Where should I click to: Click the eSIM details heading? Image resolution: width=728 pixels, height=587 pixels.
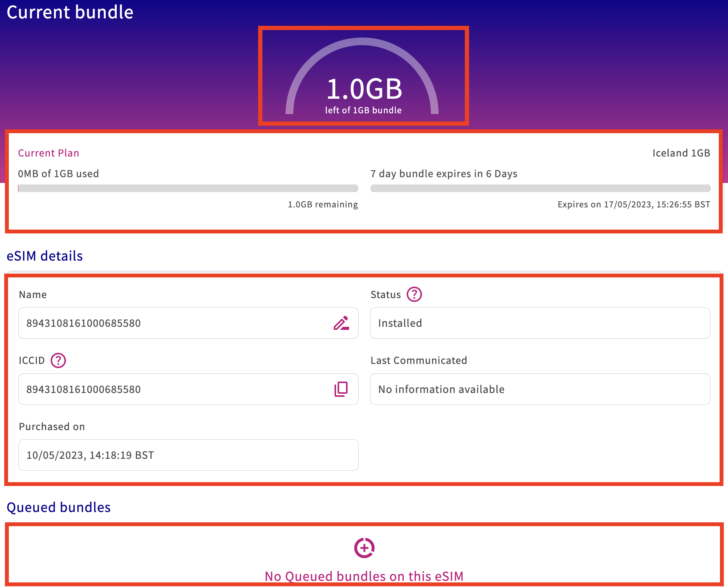click(x=45, y=256)
